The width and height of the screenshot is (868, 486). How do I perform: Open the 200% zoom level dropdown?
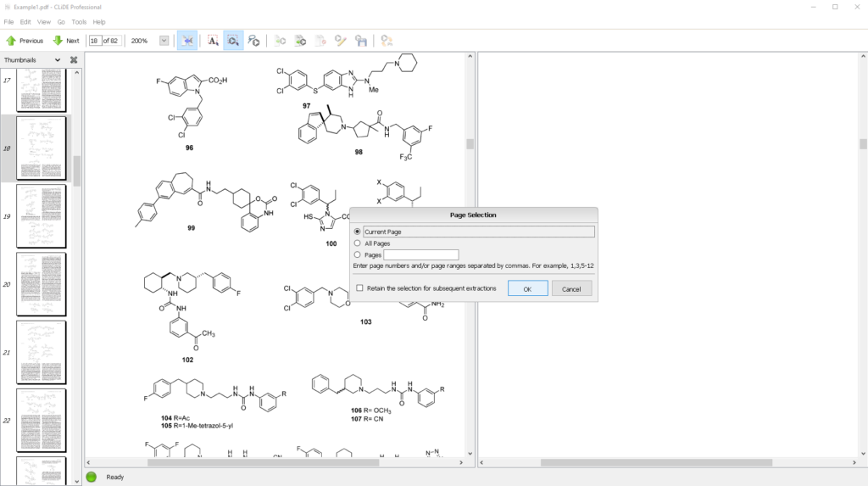(164, 41)
